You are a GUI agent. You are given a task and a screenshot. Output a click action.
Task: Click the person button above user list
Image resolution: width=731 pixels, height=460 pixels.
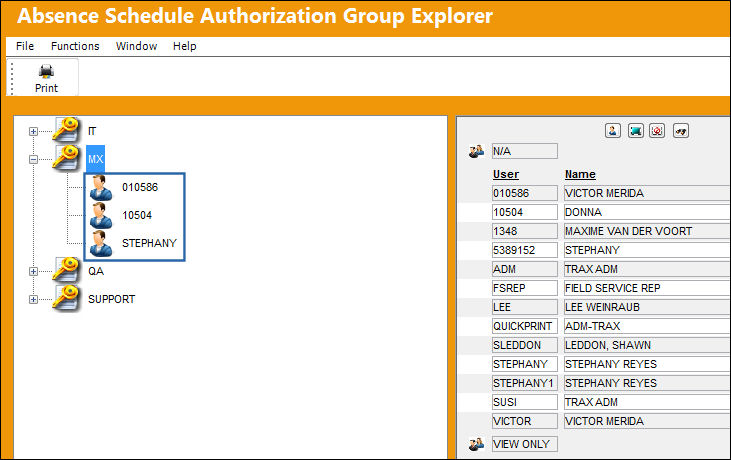tap(613, 131)
